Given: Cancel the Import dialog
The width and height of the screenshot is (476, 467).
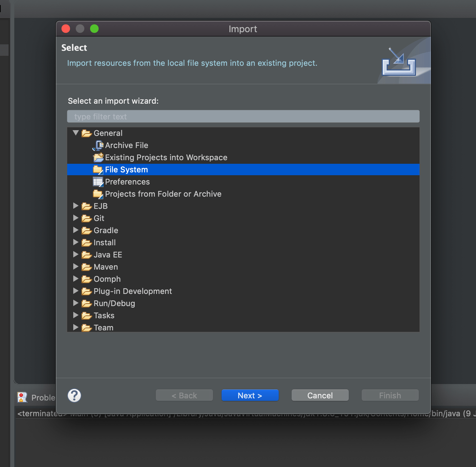Looking at the screenshot, I should point(319,395).
